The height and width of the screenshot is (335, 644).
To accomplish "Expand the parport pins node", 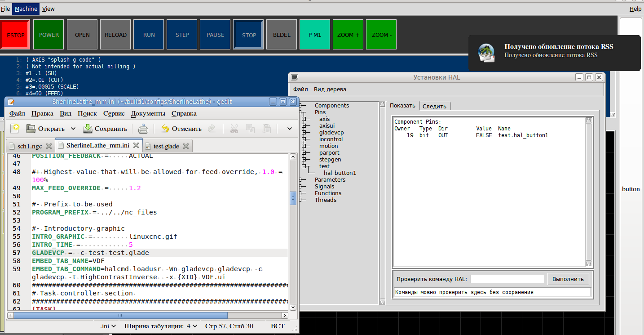I will pos(304,153).
